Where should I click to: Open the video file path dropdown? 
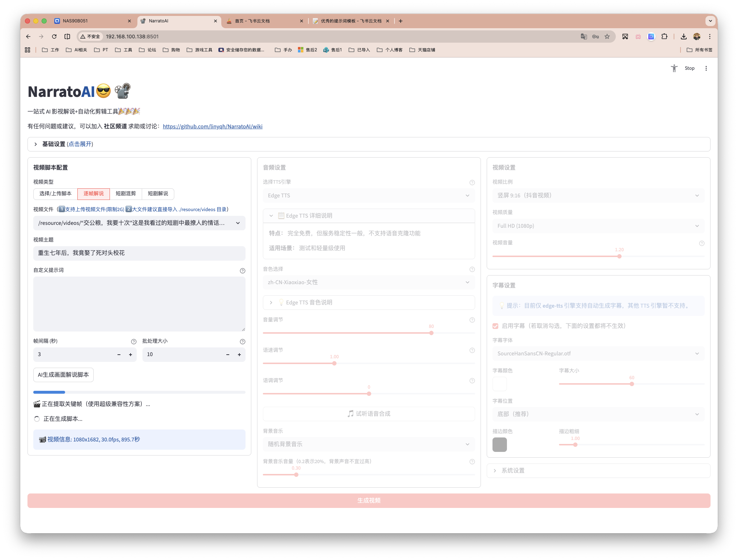click(139, 223)
